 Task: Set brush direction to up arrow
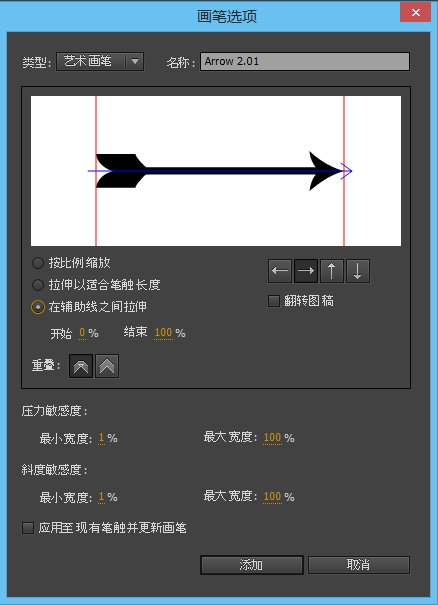point(332,271)
